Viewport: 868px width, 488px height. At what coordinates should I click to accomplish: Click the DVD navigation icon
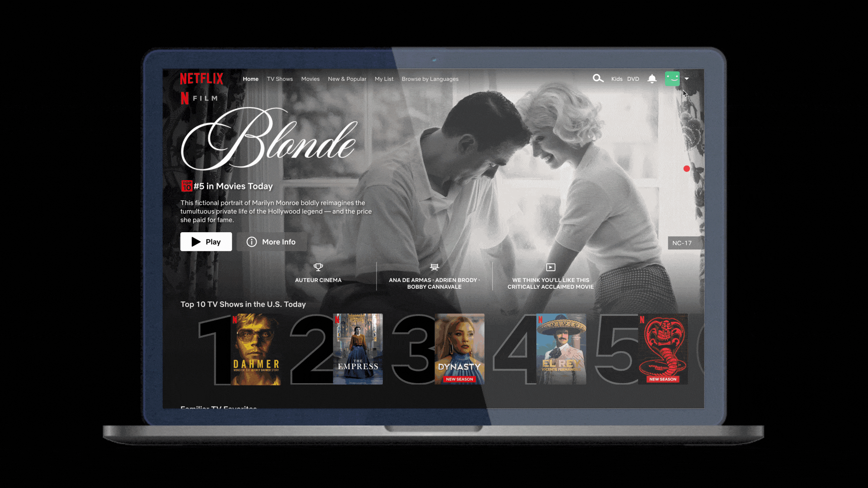coord(633,78)
